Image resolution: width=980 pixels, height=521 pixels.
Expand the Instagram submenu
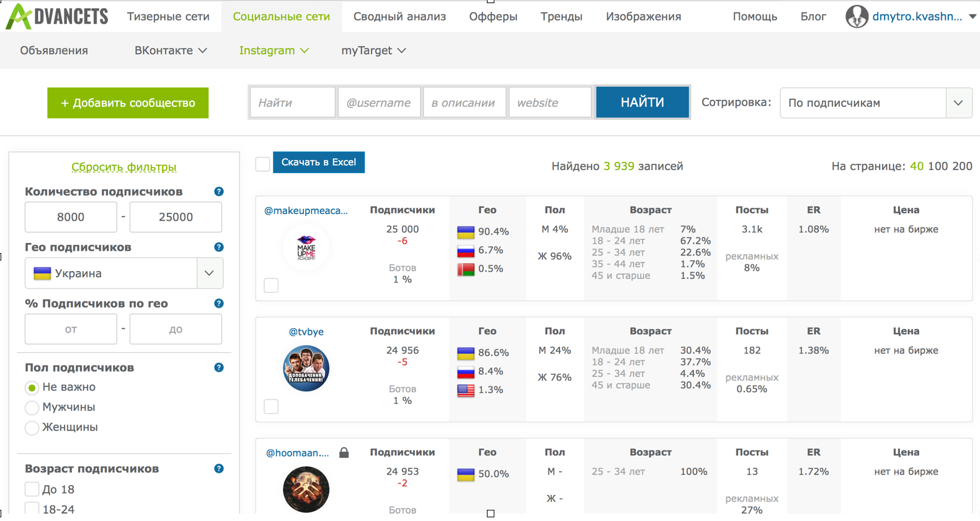pos(274,50)
